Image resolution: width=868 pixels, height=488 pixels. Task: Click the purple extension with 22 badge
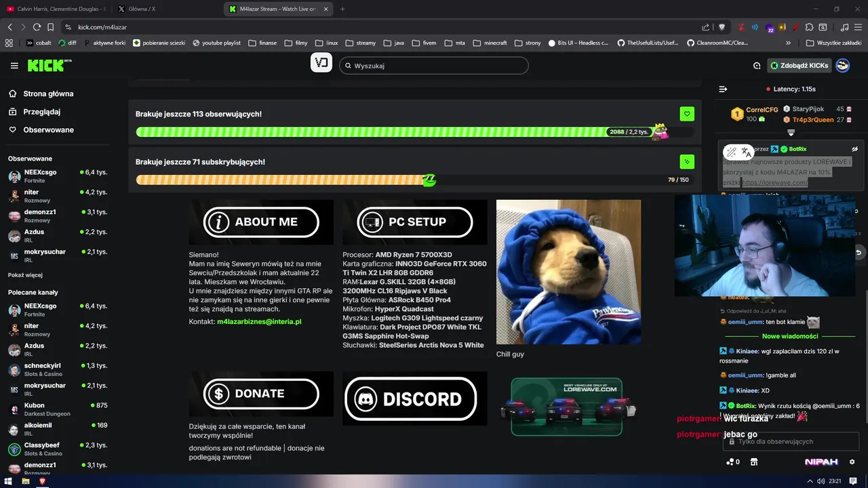click(770, 28)
